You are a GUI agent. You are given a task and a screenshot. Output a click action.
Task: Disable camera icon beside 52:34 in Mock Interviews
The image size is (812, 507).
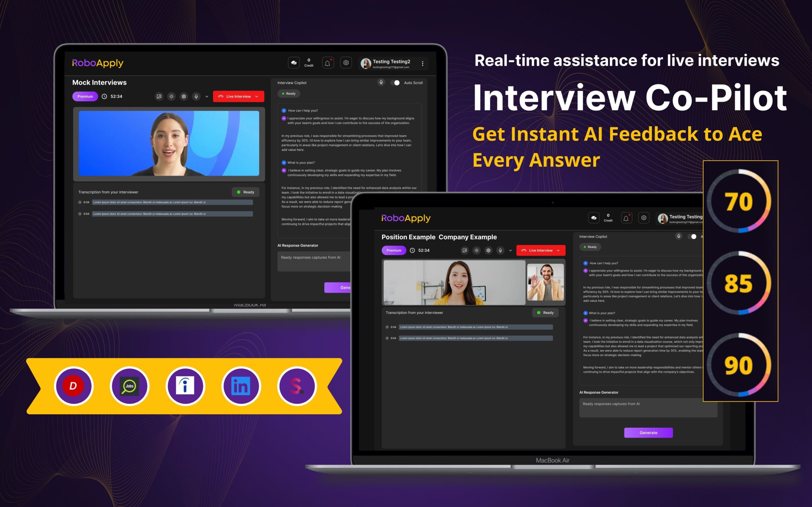pos(159,97)
